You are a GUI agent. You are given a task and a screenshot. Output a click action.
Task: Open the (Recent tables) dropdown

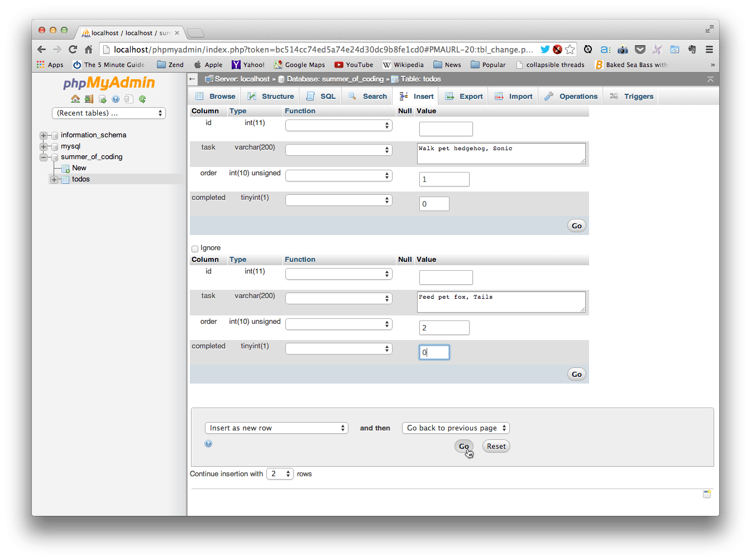[108, 113]
